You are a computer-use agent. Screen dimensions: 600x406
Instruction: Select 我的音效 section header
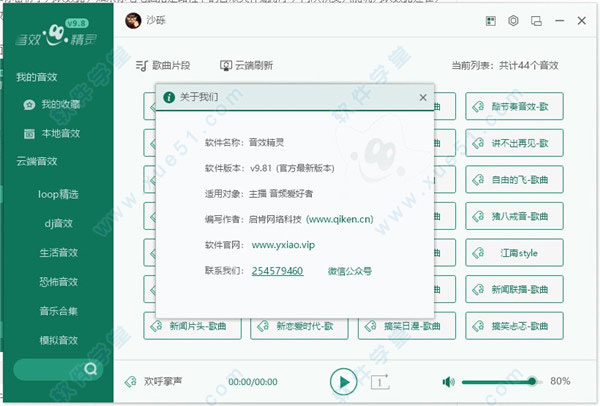coord(37,77)
